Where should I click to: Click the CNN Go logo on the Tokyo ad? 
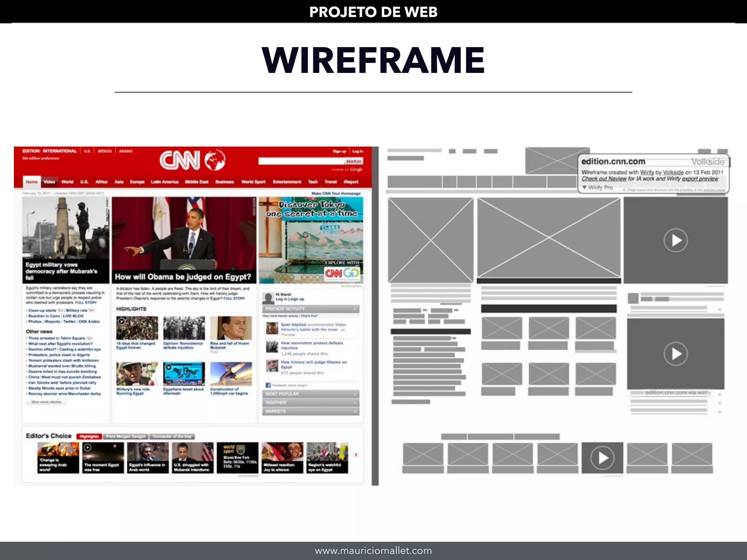(342, 273)
